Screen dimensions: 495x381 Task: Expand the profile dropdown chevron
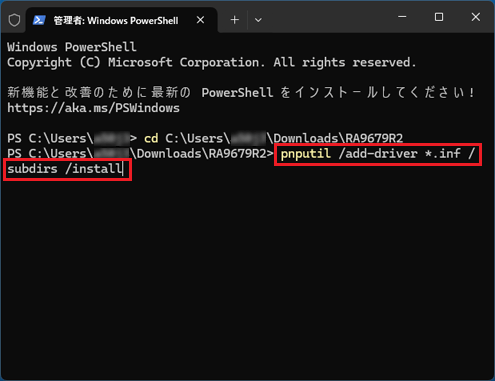258,20
